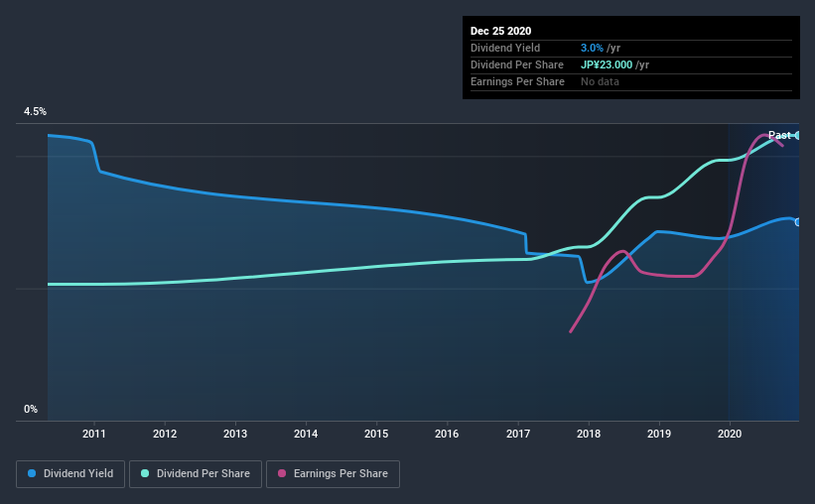The height and width of the screenshot is (504, 815).
Task: Select the 2017 x-axis label
Action: coord(518,434)
